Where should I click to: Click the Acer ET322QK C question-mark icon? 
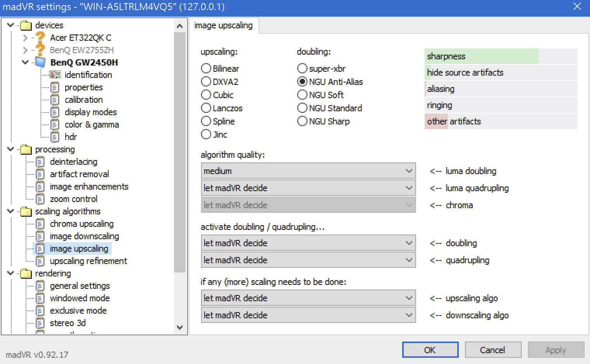[40, 38]
